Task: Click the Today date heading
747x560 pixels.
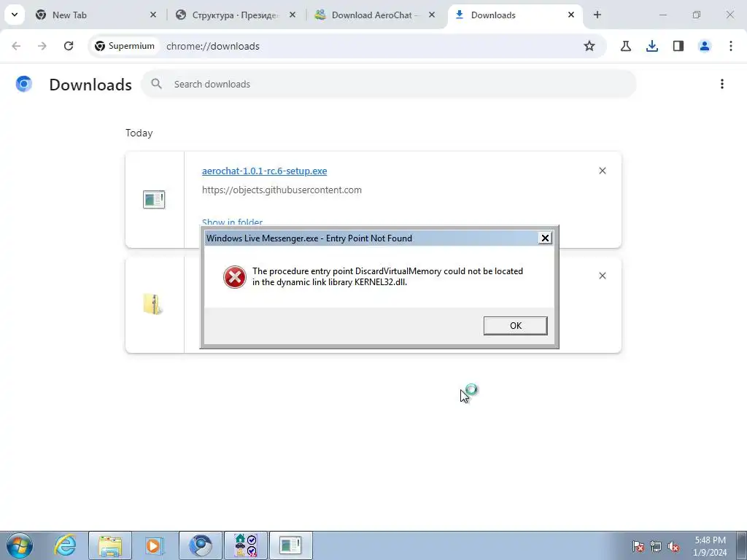Action: tap(139, 133)
